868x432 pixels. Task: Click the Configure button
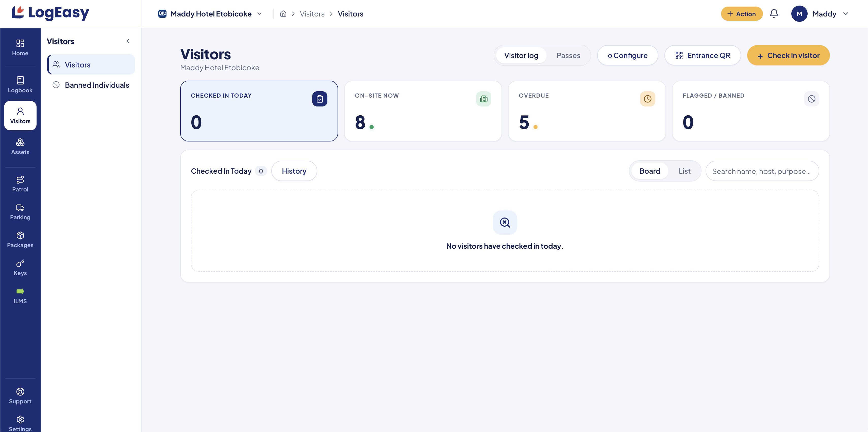click(x=627, y=56)
